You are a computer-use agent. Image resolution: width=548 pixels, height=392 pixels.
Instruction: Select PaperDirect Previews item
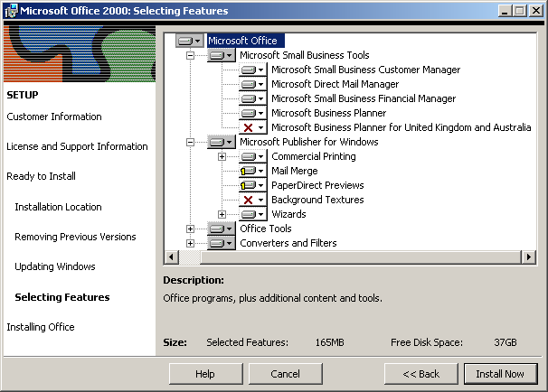coord(317,185)
